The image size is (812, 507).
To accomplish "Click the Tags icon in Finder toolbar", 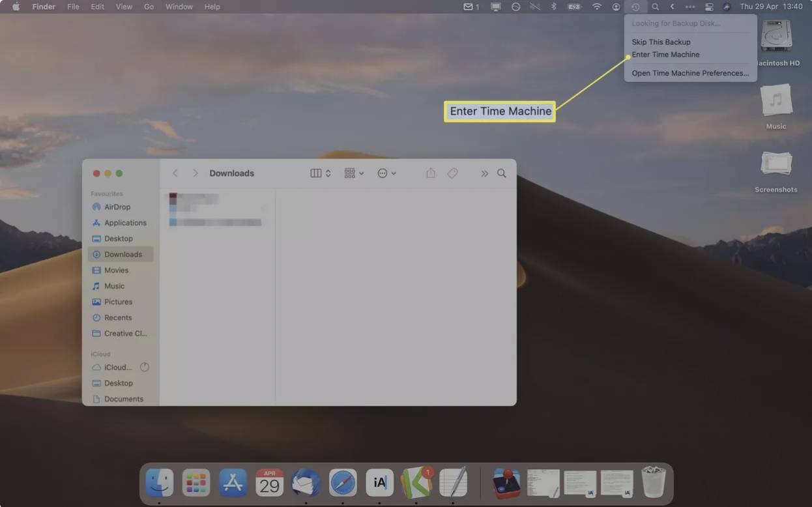I will point(452,173).
